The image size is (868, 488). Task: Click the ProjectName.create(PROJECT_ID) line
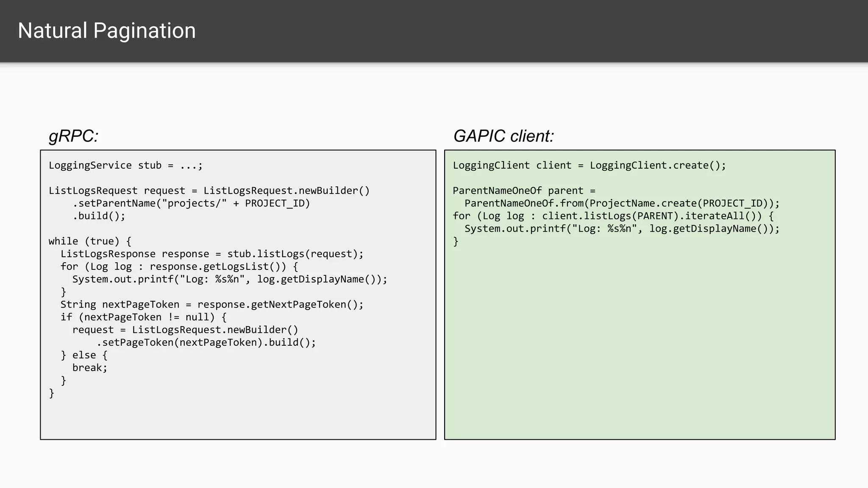[x=622, y=203]
